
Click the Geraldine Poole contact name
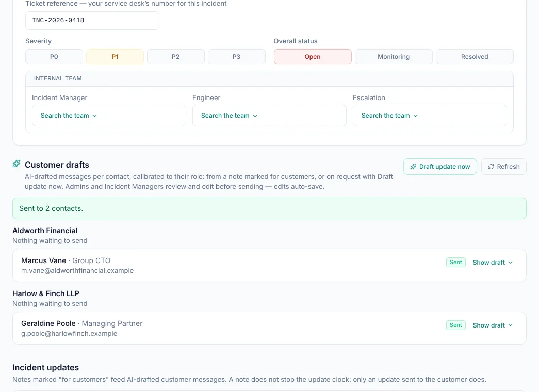48,323
